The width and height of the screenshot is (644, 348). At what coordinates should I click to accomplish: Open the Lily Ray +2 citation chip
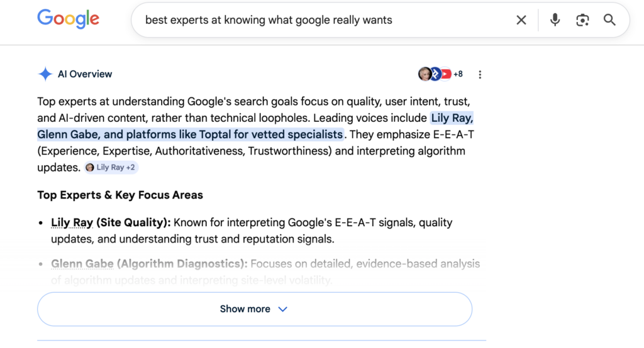(111, 168)
